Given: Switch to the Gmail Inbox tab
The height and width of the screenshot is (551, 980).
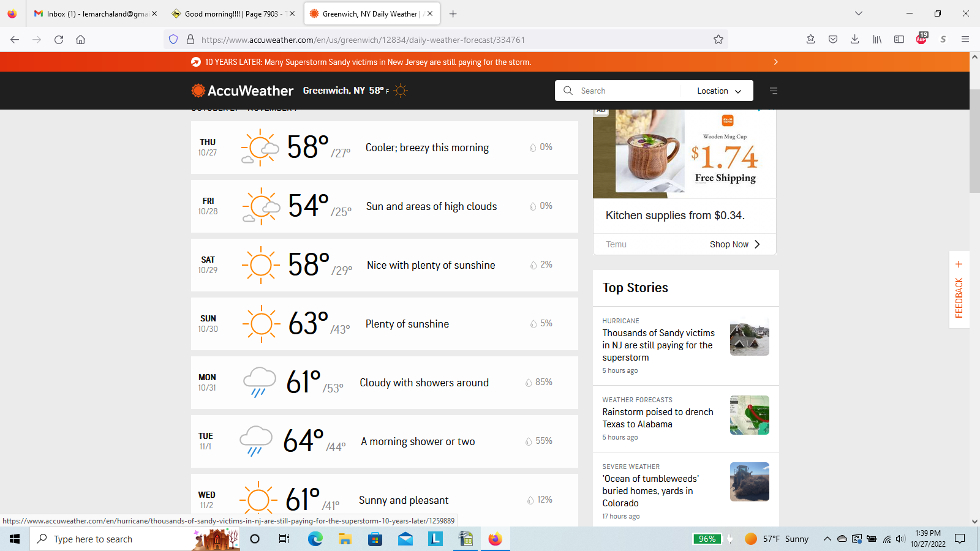Looking at the screenshot, I should pos(92,13).
